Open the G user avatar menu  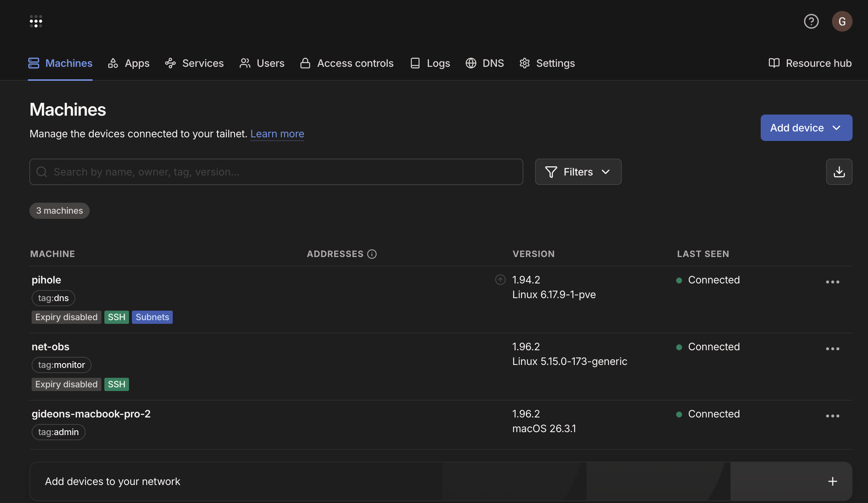pyautogui.click(x=842, y=21)
